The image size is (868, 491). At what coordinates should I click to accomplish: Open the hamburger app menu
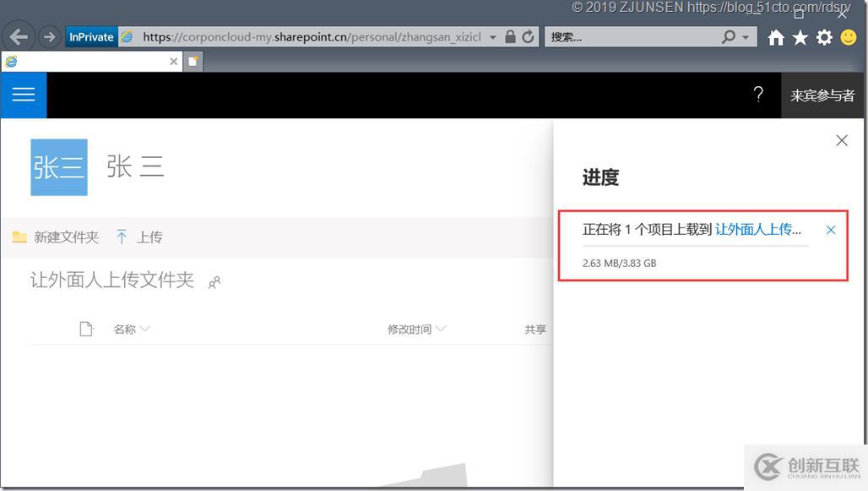pos(24,95)
